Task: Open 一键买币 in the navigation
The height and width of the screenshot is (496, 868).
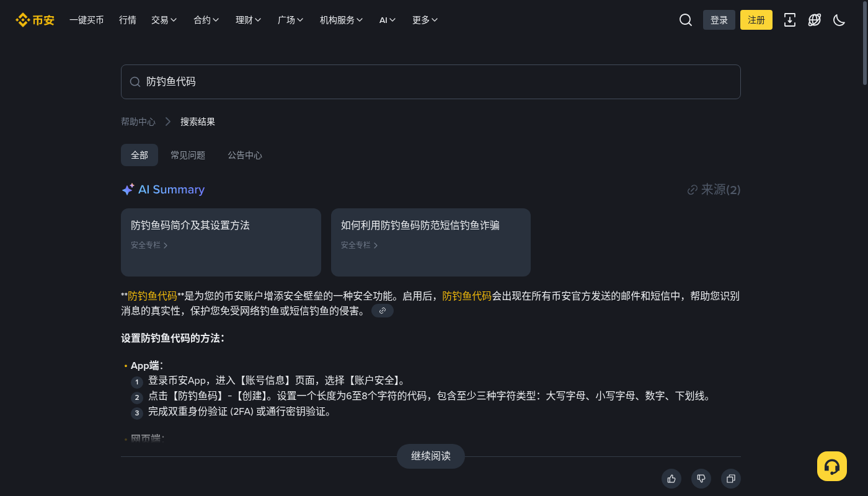Action: 87,20
